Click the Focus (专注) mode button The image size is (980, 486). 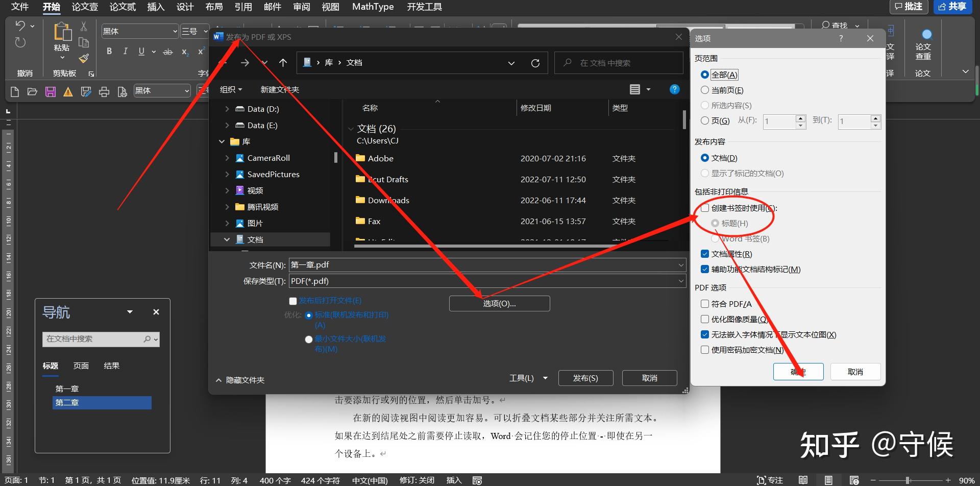770,480
